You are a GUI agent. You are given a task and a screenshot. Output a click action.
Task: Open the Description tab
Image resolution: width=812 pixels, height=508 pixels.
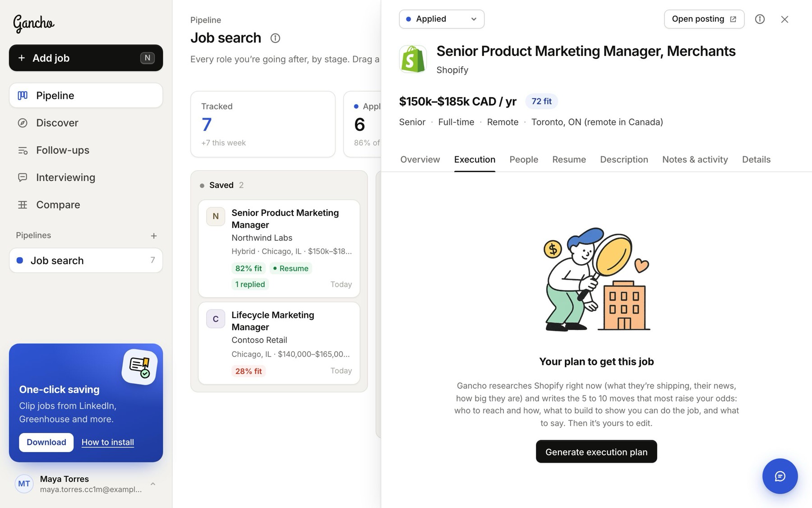(x=624, y=159)
